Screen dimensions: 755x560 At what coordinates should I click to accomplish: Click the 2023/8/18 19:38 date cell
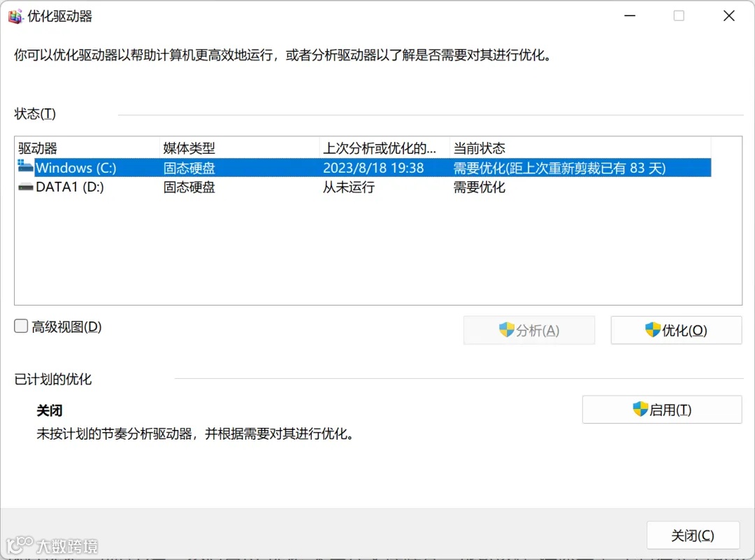coord(373,168)
